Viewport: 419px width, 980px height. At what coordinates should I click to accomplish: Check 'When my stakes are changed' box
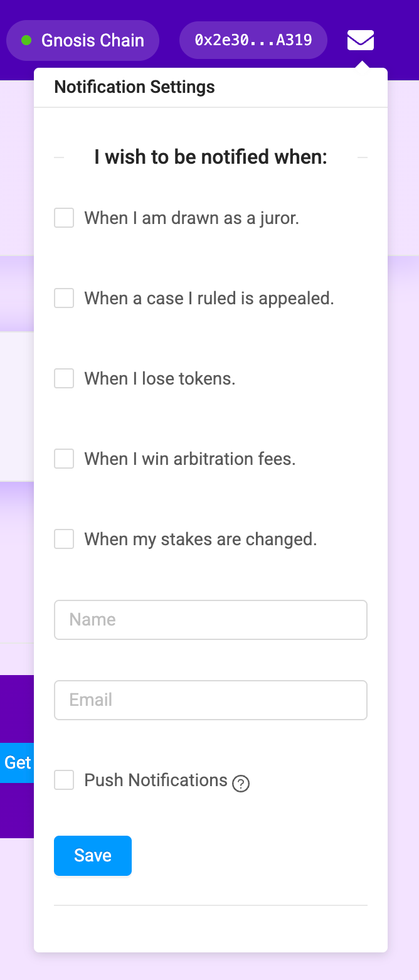(64, 539)
